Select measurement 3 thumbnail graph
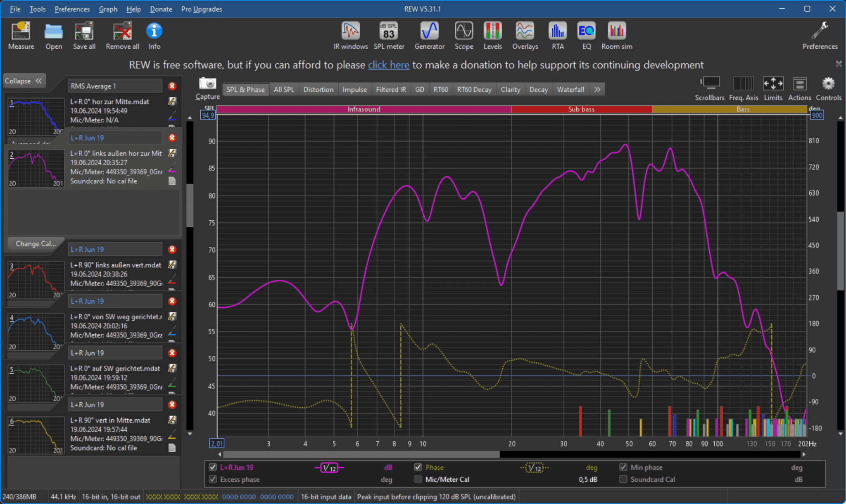 36,280
